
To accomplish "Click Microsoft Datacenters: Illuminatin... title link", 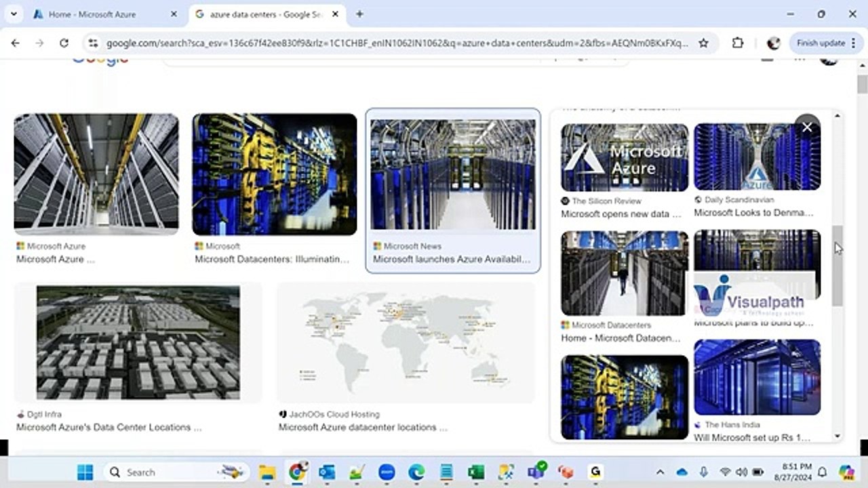I will [x=273, y=259].
